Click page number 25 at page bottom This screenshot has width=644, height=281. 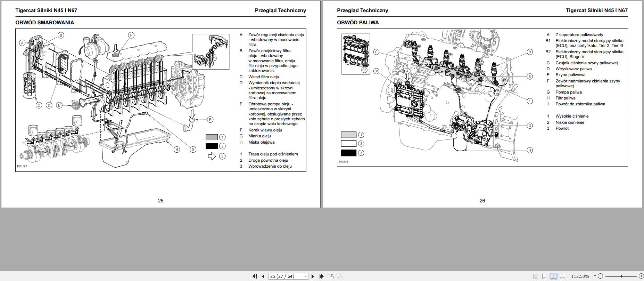coord(160,201)
